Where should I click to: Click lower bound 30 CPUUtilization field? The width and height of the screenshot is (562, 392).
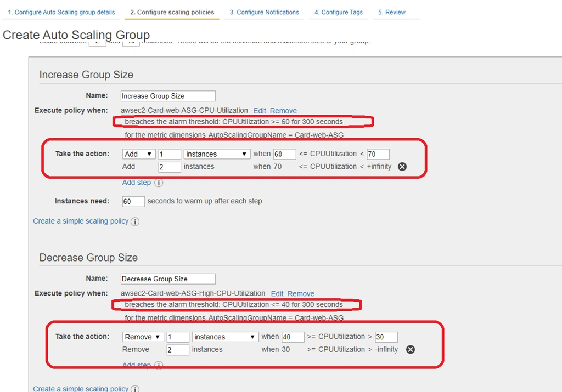click(386, 337)
